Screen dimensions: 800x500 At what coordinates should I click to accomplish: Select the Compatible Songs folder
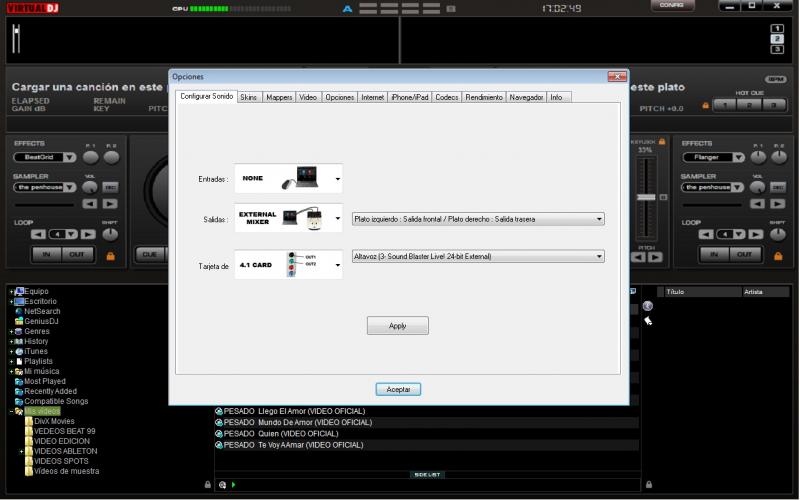[56, 401]
